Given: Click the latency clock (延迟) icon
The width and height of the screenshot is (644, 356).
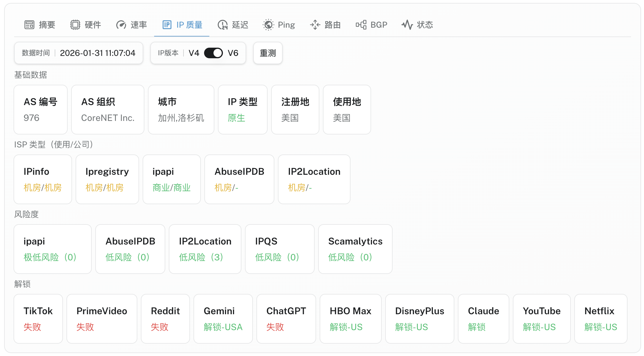Looking at the screenshot, I should tap(223, 25).
